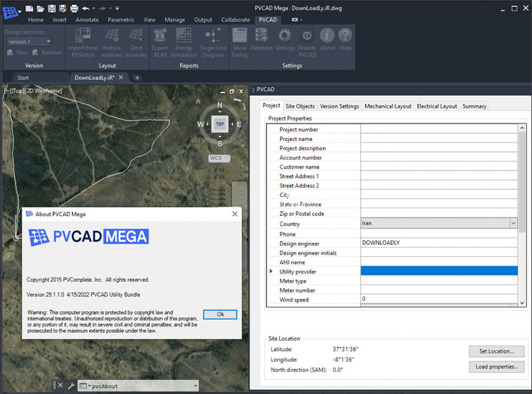Click New design version button
This screenshot has width=532, height=394.
[x=17, y=53]
